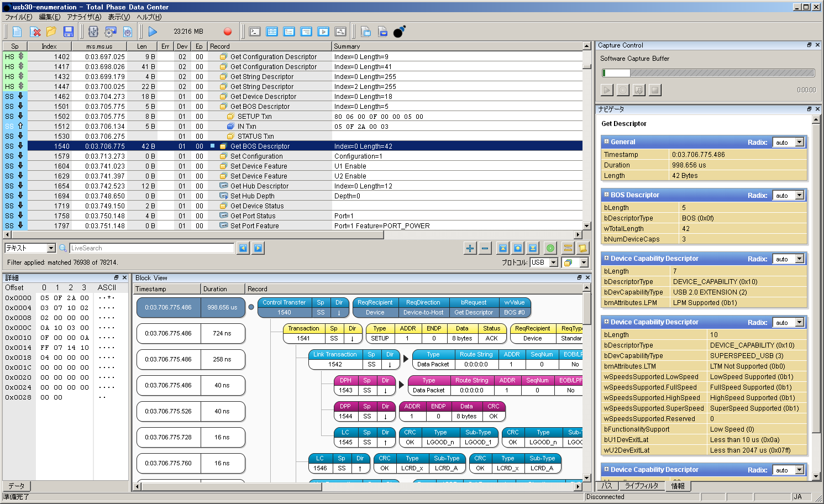The width and height of the screenshot is (824, 504).
Task: Open the ヘルプ(H) menu
Action: point(149,17)
